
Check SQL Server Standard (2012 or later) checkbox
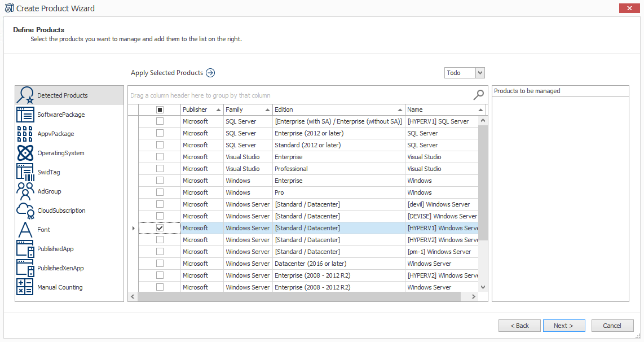click(x=160, y=145)
